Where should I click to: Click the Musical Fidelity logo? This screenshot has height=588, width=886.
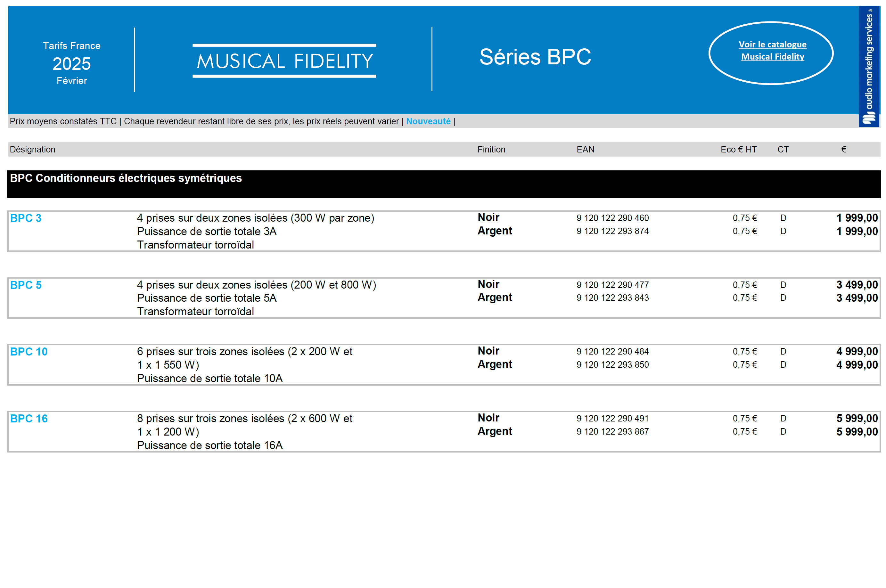284,61
